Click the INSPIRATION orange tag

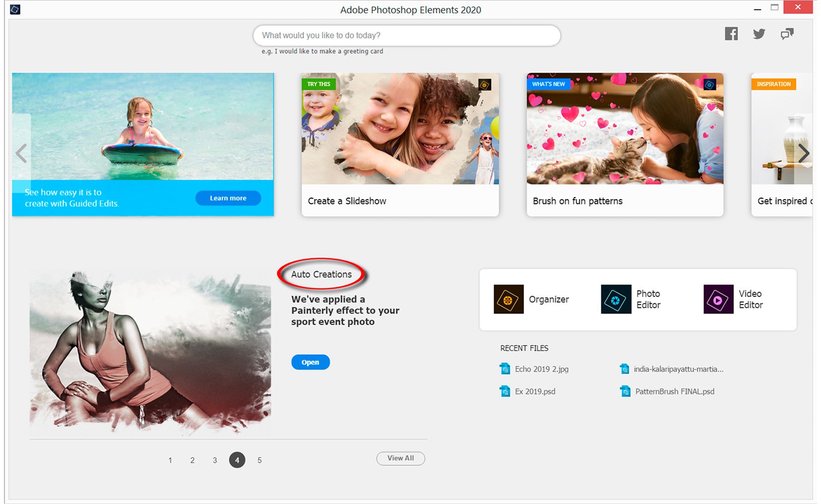774,84
